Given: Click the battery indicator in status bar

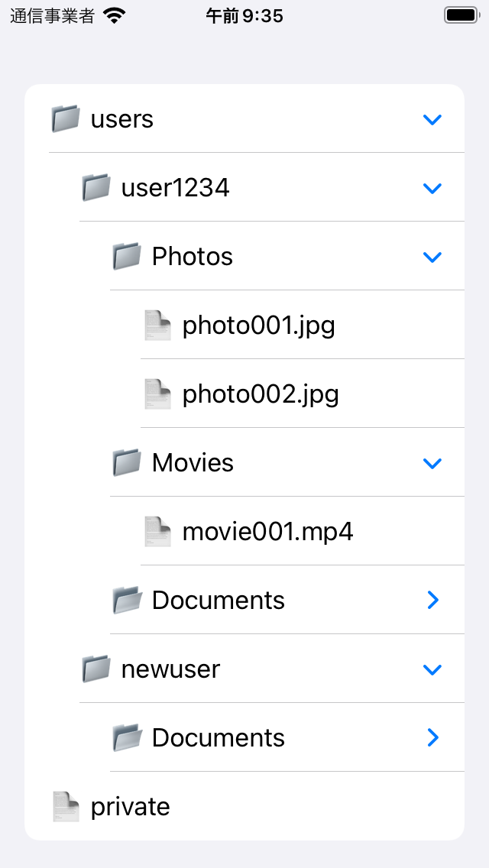Looking at the screenshot, I should point(461,15).
